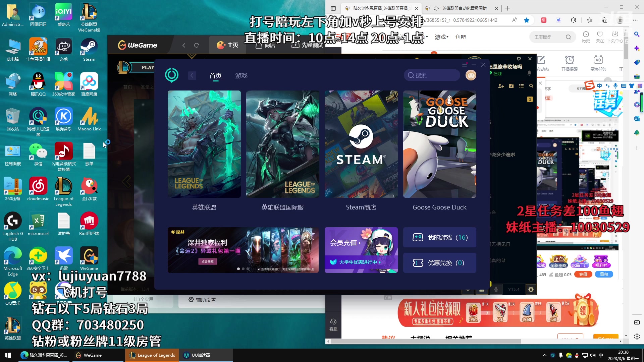
Task: Toggle the League client microphone button
Action: [x=496, y=289]
